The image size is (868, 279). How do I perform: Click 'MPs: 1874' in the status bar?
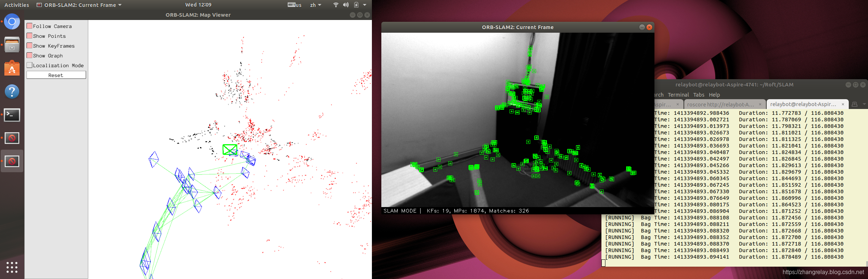tap(470, 211)
